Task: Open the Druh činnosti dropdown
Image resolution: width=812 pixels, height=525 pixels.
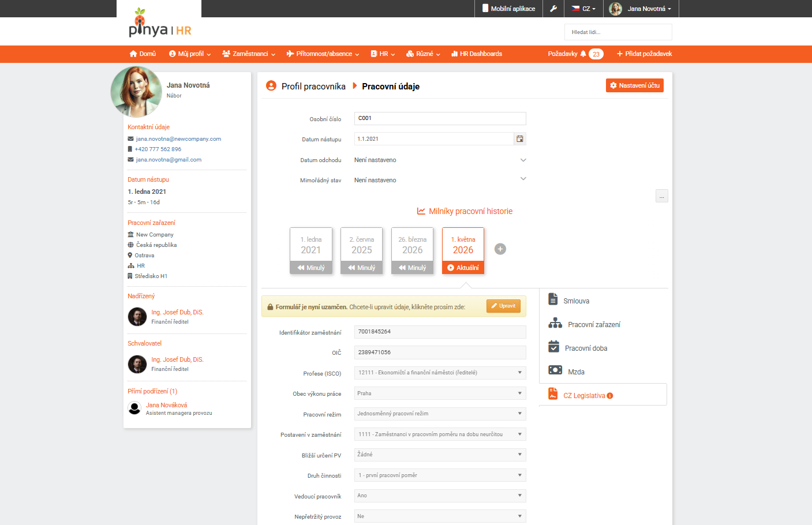Action: (440, 475)
